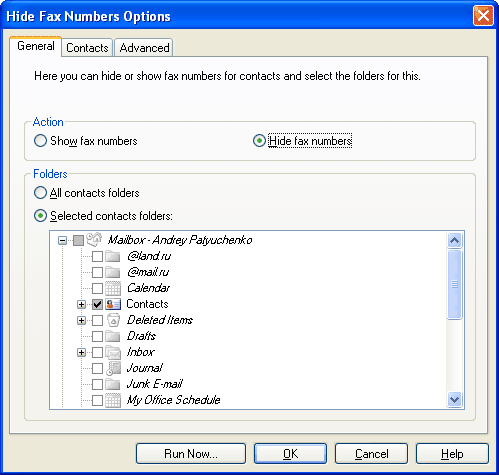Switch to the General tab
This screenshot has height=475, width=499.
[x=36, y=46]
